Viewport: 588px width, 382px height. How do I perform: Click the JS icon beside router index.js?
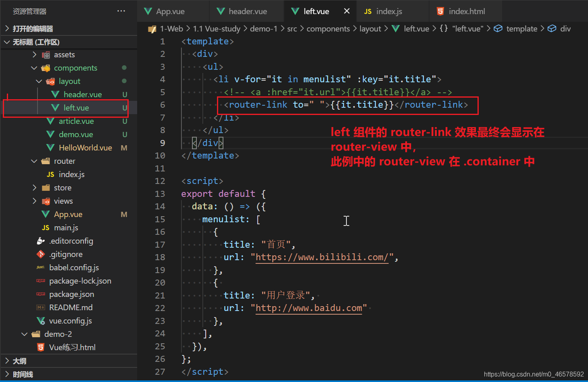point(50,174)
